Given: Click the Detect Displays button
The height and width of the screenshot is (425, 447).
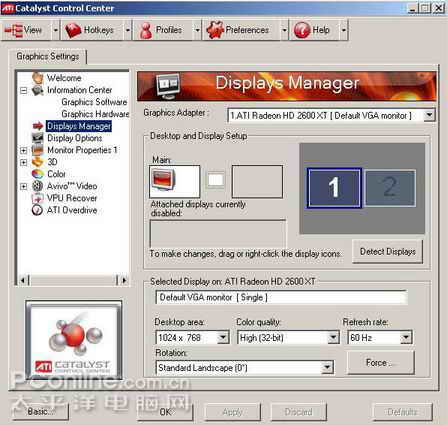Looking at the screenshot, I should pos(388,252).
